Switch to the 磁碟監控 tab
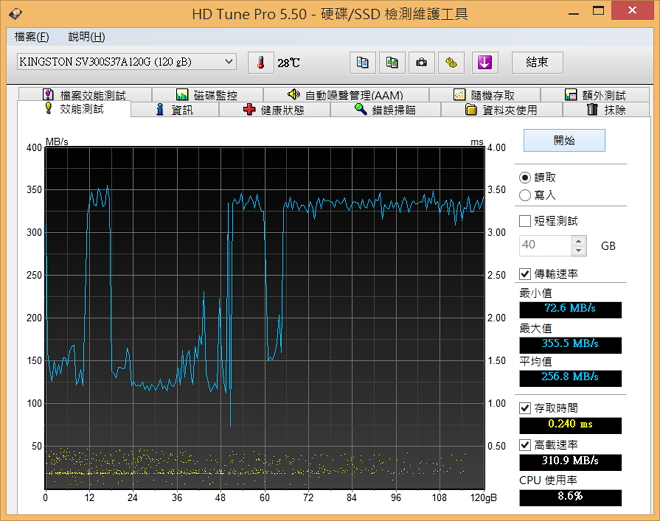 207,95
